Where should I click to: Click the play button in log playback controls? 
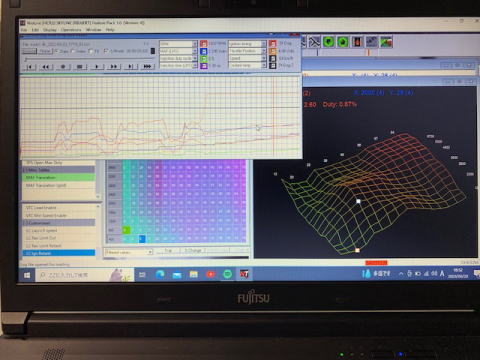97,67
